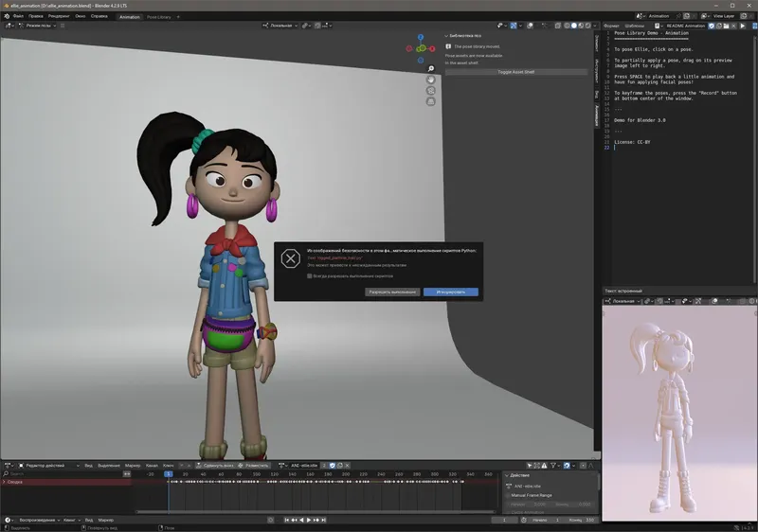
Task: Switch to the Pose Library workspace tab
Action: point(158,16)
